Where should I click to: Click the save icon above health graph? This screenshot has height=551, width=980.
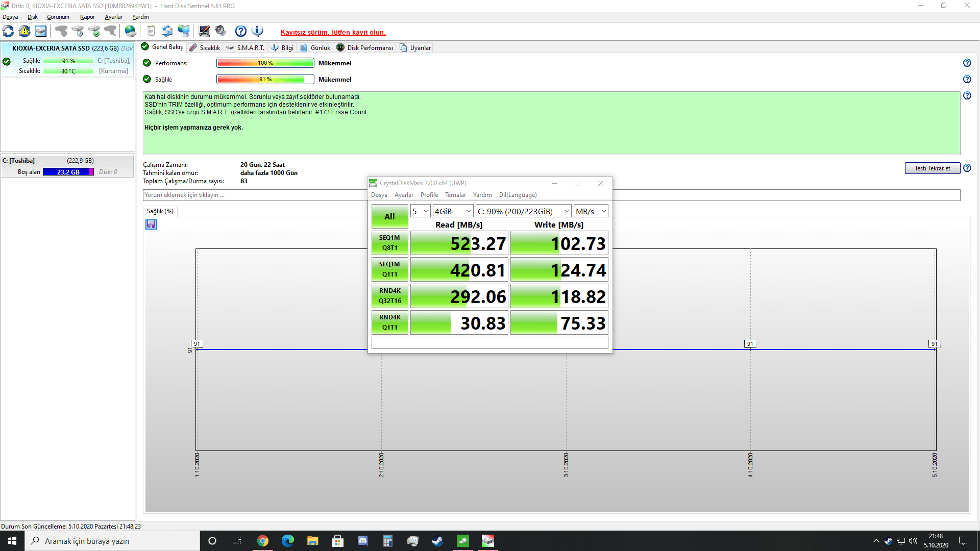click(x=151, y=224)
